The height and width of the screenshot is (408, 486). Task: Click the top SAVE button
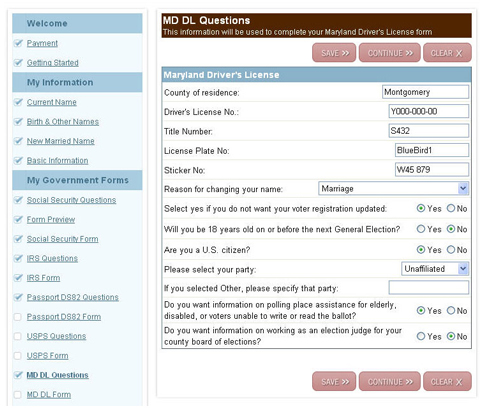334,53
